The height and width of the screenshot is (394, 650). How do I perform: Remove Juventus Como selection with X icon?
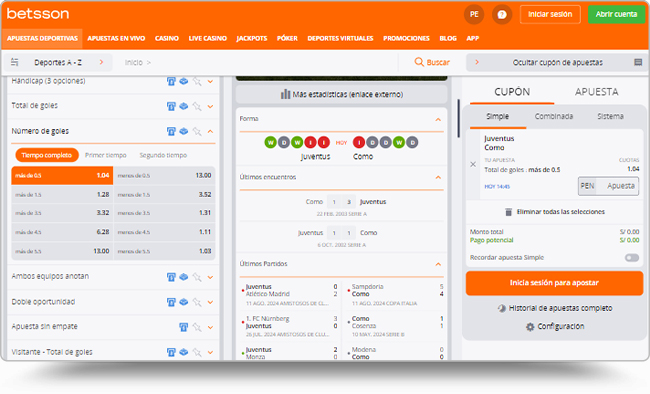[x=473, y=164]
